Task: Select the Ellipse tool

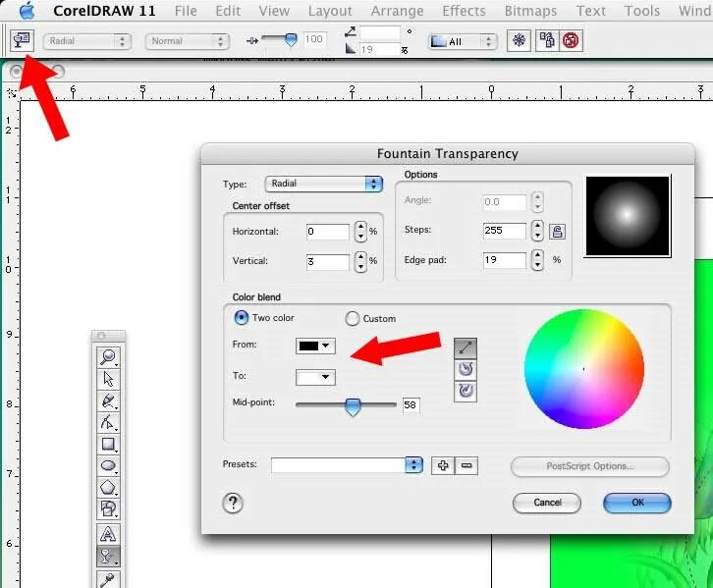Action: 108,465
